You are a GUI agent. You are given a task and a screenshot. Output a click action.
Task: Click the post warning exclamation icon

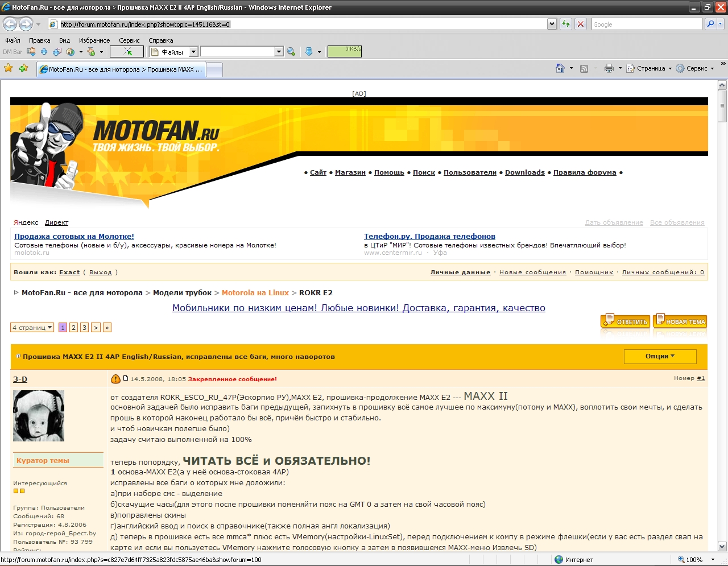[x=115, y=379]
